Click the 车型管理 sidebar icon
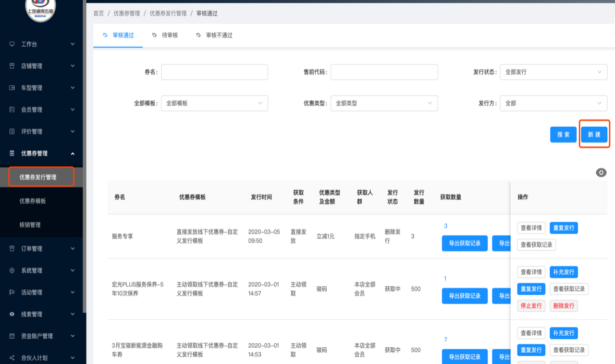 [x=12, y=88]
